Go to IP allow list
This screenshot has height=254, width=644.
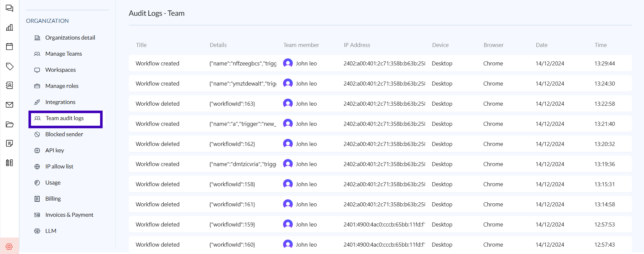click(x=59, y=166)
